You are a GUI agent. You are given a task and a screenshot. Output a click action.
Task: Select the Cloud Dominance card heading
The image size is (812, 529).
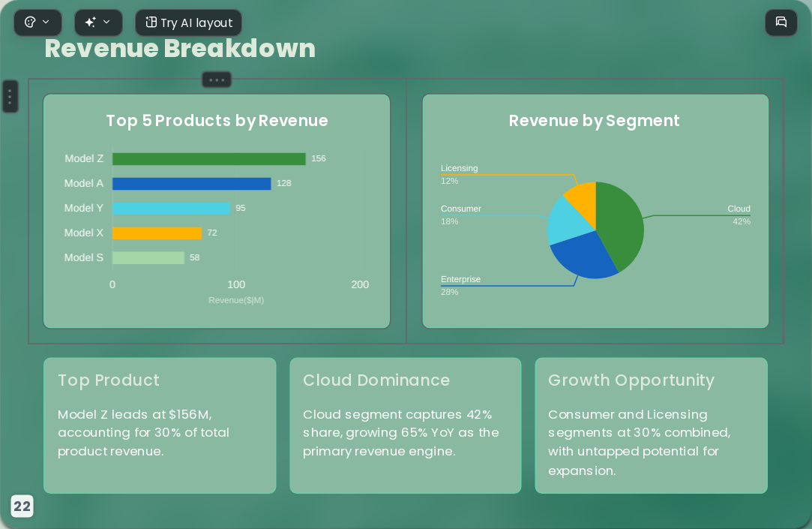click(376, 380)
